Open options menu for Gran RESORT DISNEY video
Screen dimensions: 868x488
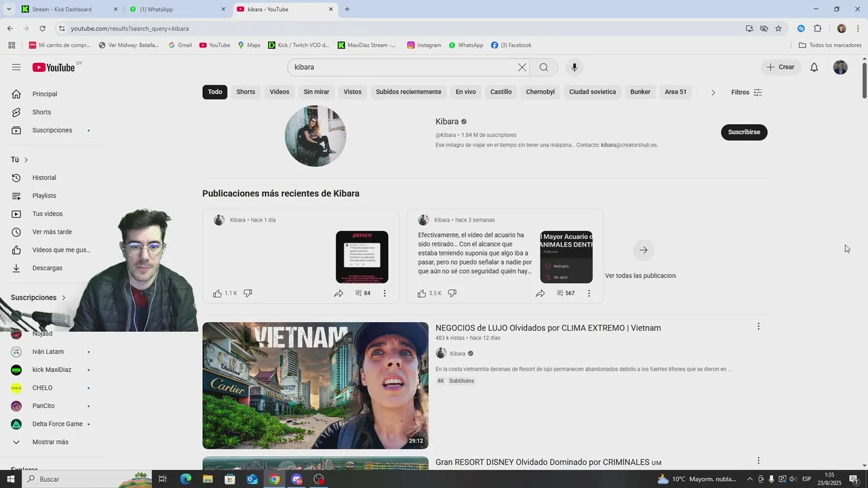tap(758, 461)
